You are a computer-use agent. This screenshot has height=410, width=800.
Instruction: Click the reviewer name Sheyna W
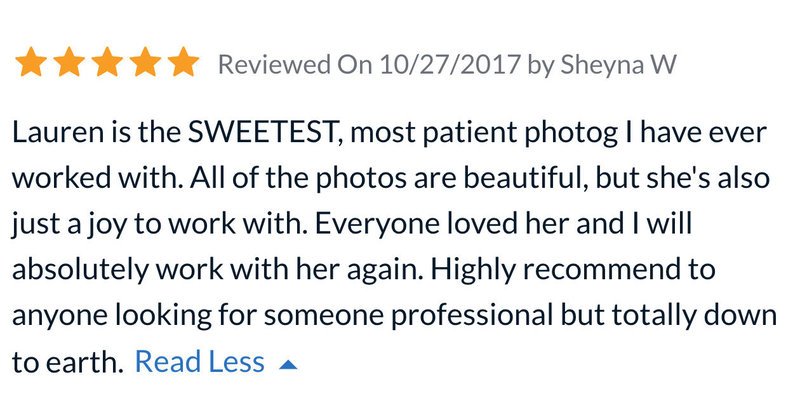point(618,65)
